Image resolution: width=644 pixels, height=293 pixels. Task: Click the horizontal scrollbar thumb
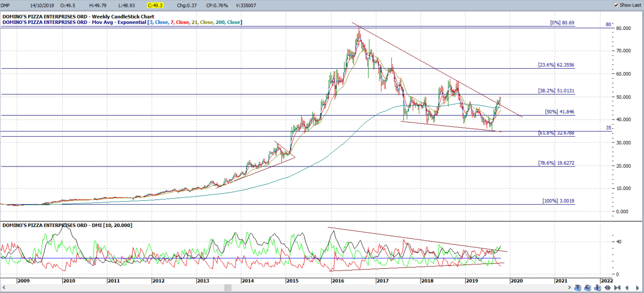click(x=228, y=287)
